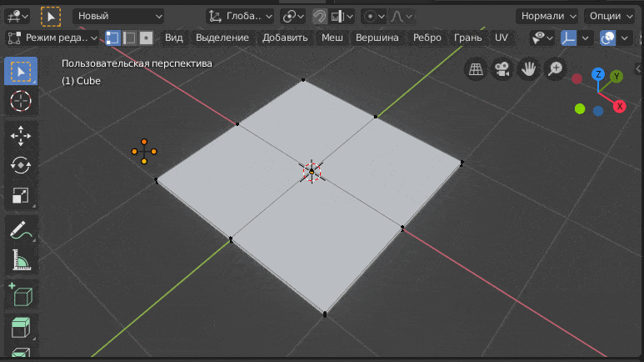Choose the Annotate pencil tool

pyautogui.click(x=21, y=230)
